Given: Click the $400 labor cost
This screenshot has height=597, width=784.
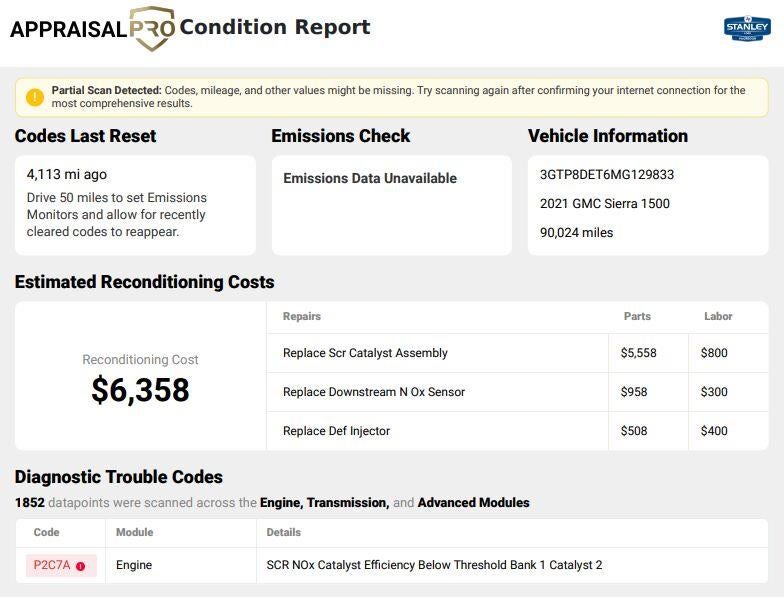Looking at the screenshot, I should point(714,431).
